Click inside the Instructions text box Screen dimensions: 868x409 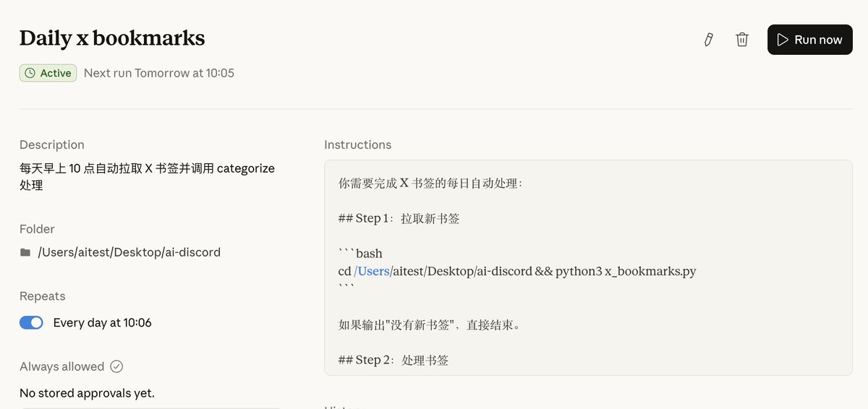pyautogui.click(x=588, y=267)
